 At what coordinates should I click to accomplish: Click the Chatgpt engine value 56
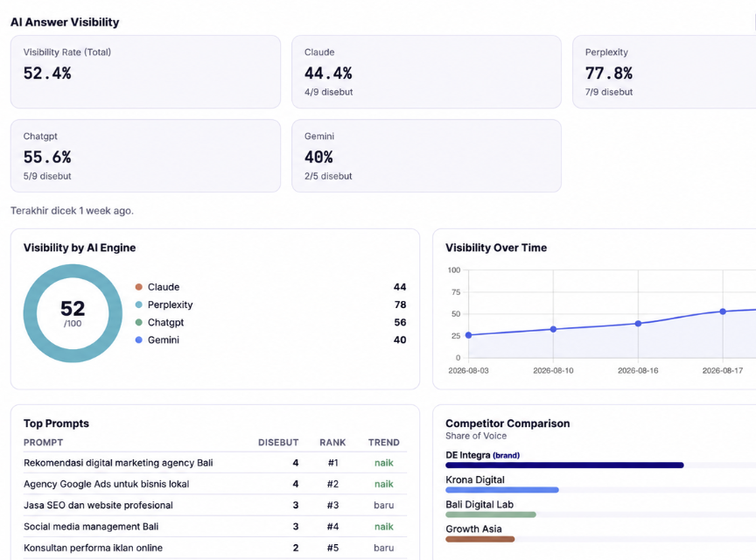[x=400, y=322]
